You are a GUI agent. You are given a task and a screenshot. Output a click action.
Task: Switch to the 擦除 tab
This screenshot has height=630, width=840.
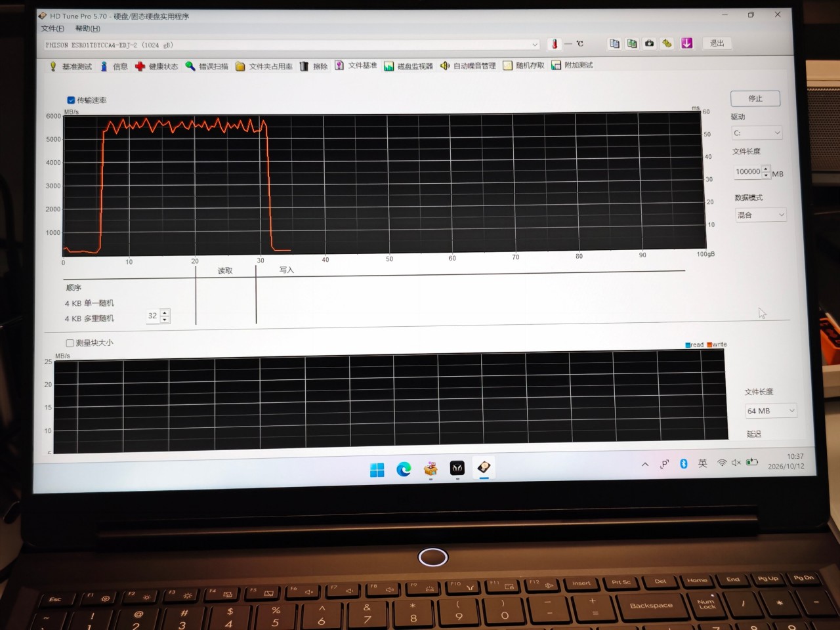[x=314, y=66]
